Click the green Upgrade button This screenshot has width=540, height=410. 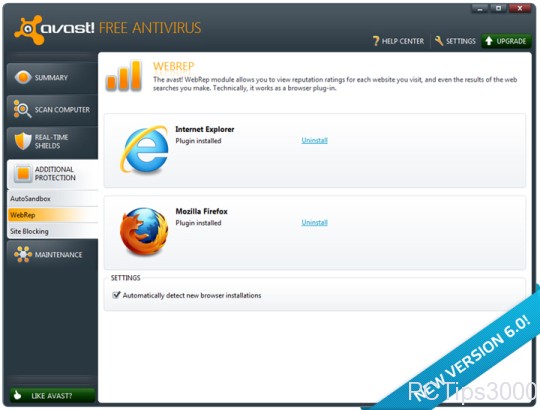pyautogui.click(x=506, y=41)
